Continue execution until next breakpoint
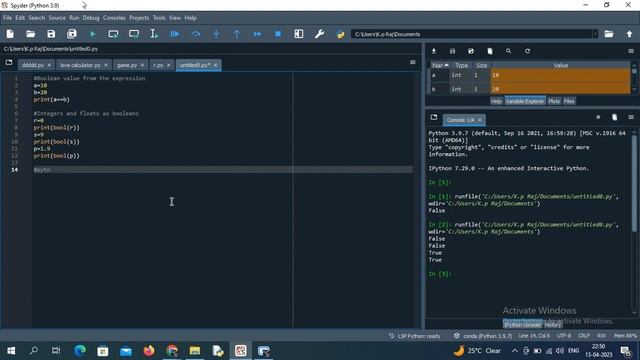 point(257,34)
